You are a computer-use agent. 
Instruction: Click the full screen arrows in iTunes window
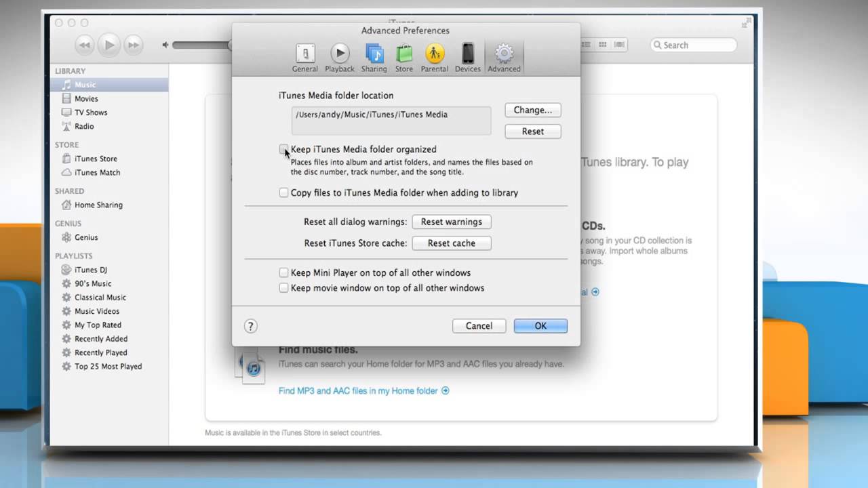click(x=746, y=23)
